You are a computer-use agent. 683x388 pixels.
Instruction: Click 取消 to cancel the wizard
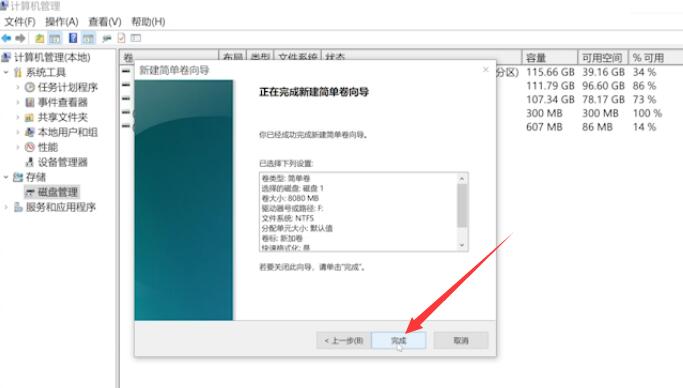click(461, 341)
